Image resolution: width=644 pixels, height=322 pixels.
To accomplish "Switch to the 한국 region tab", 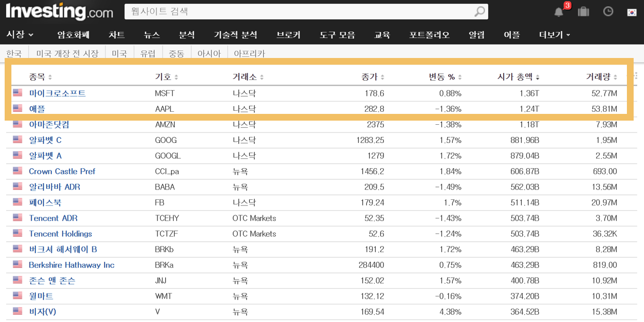I will [14, 53].
